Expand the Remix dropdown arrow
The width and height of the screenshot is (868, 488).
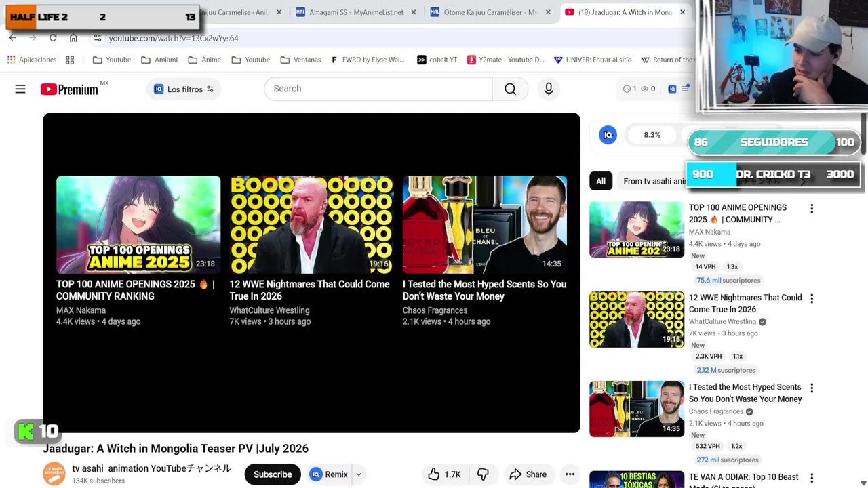359,474
